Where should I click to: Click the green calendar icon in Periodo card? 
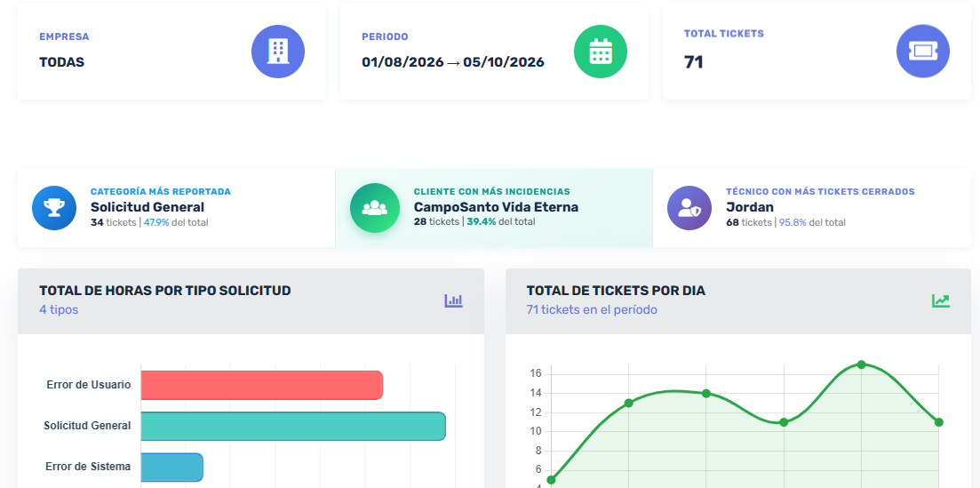pyautogui.click(x=601, y=52)
